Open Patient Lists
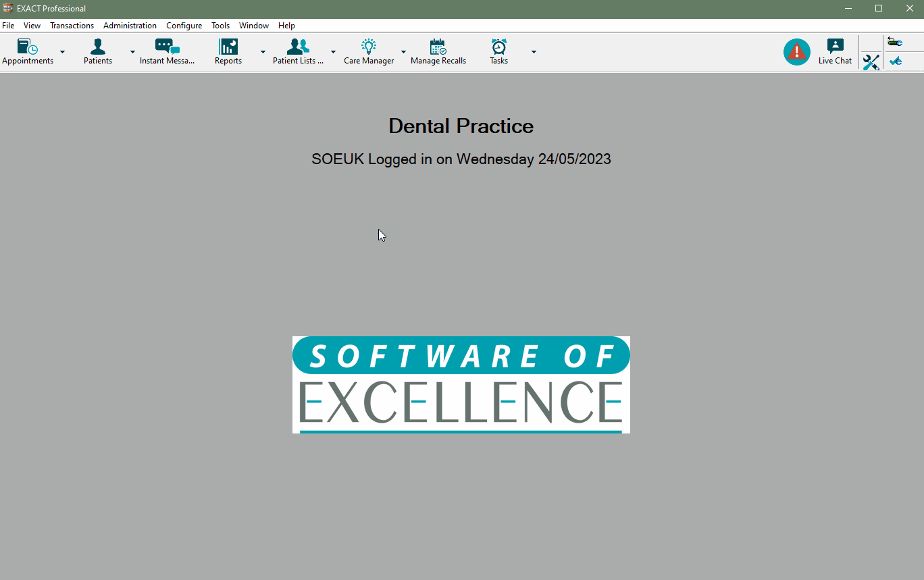This screenshot has height=580, width=924. click(x=298, y=52)
